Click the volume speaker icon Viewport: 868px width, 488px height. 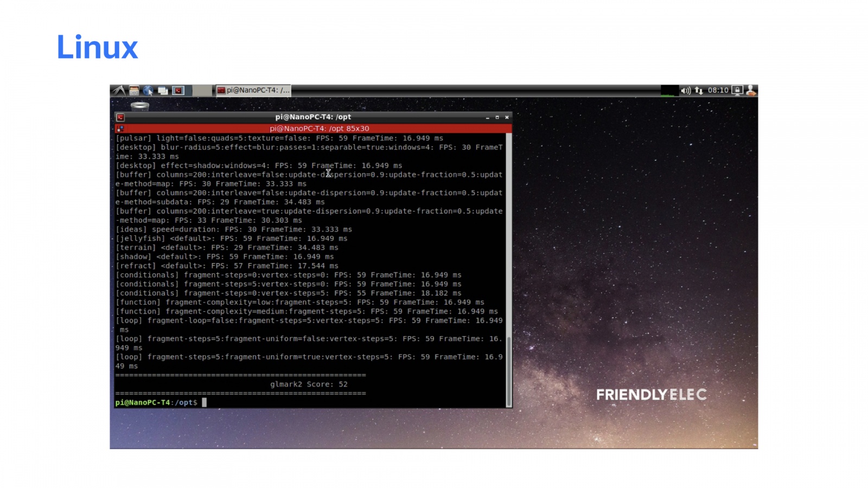[x=686, y=91]
